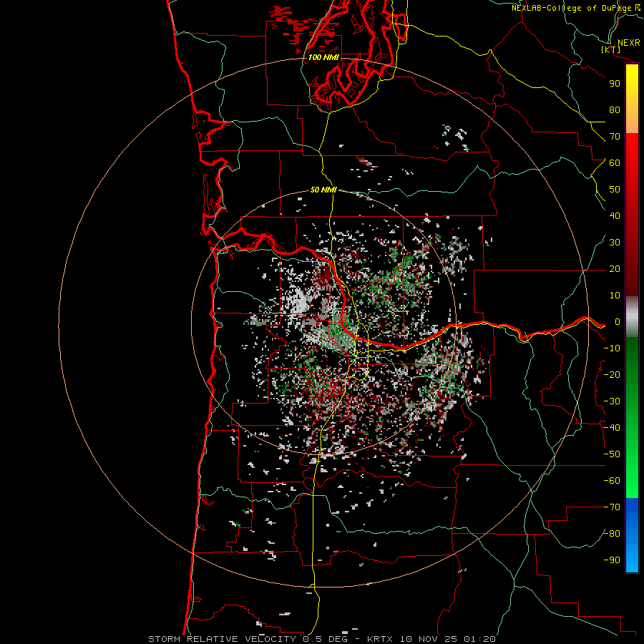This screenshot has width=644, height=644.
Task: Click the 30 value on velocity scale
Action: pyautogui.click(x=615, y=243)
